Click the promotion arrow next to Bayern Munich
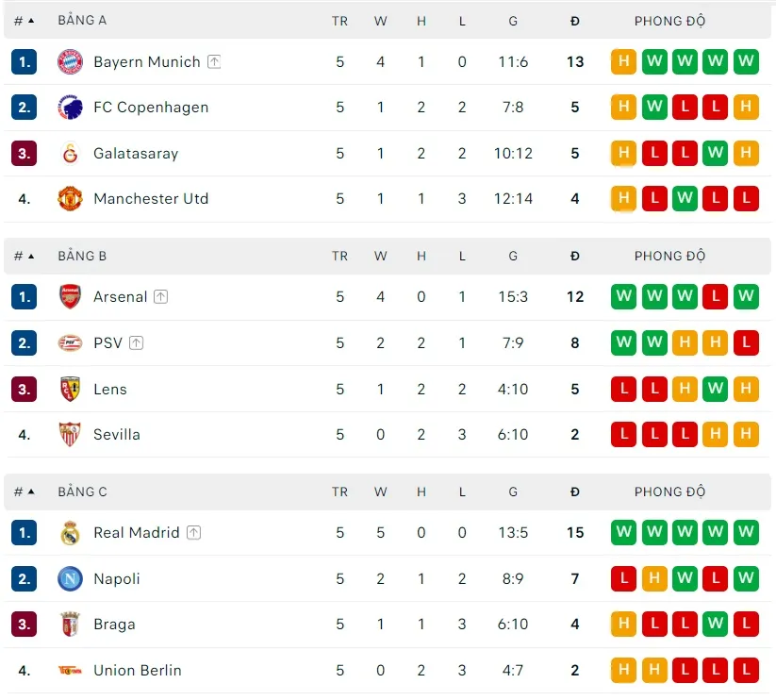The image size is (776, 700). coord(214,62)
